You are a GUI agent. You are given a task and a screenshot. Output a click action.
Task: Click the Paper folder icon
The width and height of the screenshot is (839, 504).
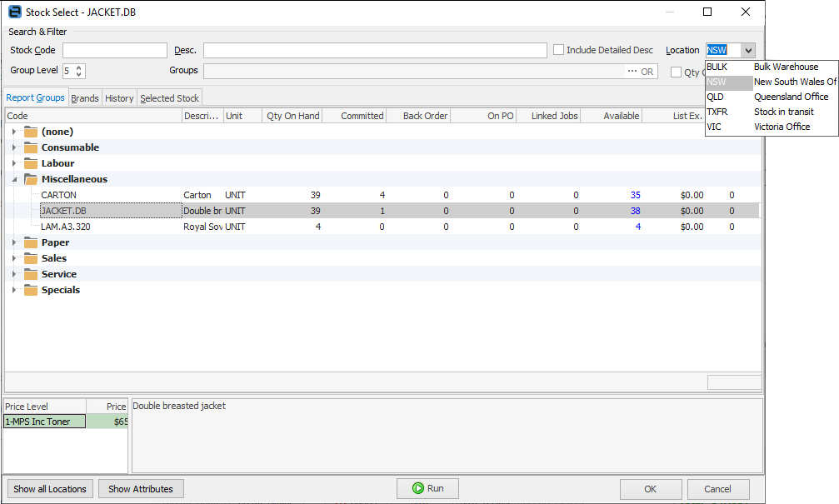tap(31, 242)
